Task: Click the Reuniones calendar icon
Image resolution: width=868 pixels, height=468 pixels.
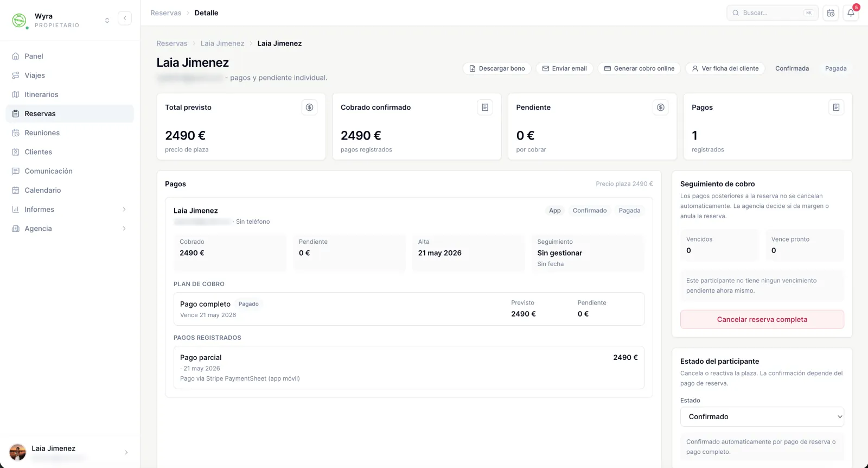Action: (x=16, y=133)
